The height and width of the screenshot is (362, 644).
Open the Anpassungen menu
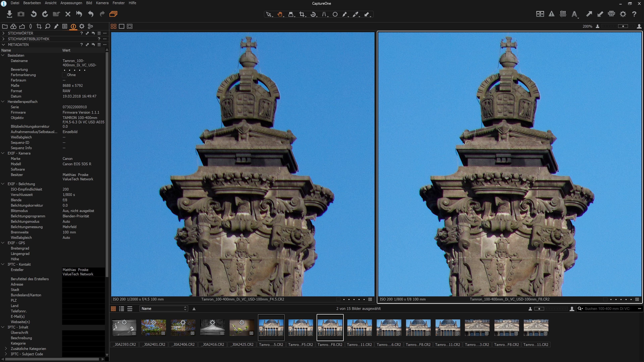[71, 3]
